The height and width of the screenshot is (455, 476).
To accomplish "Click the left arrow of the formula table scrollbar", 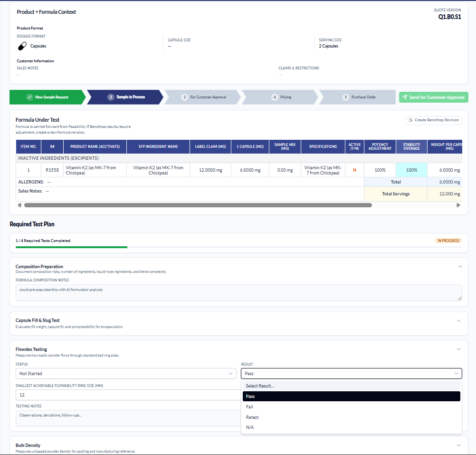I will click(x=19, y=205).
